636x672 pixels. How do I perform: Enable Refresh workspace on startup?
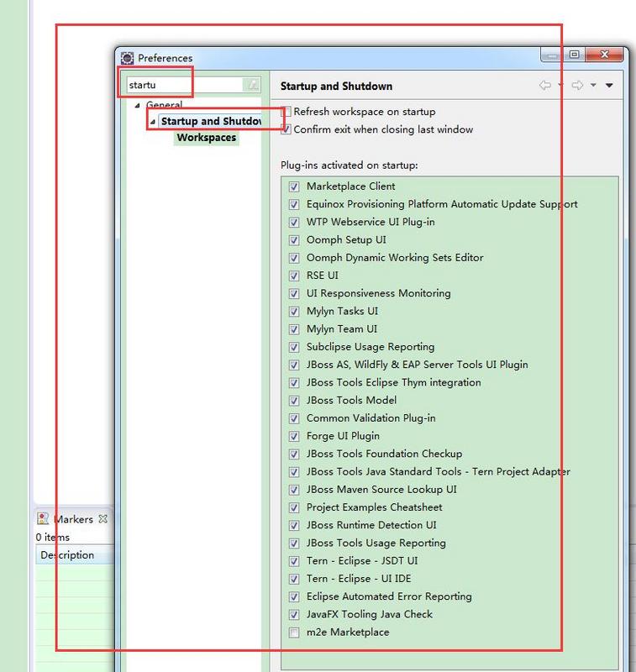[x=286, y=112]
